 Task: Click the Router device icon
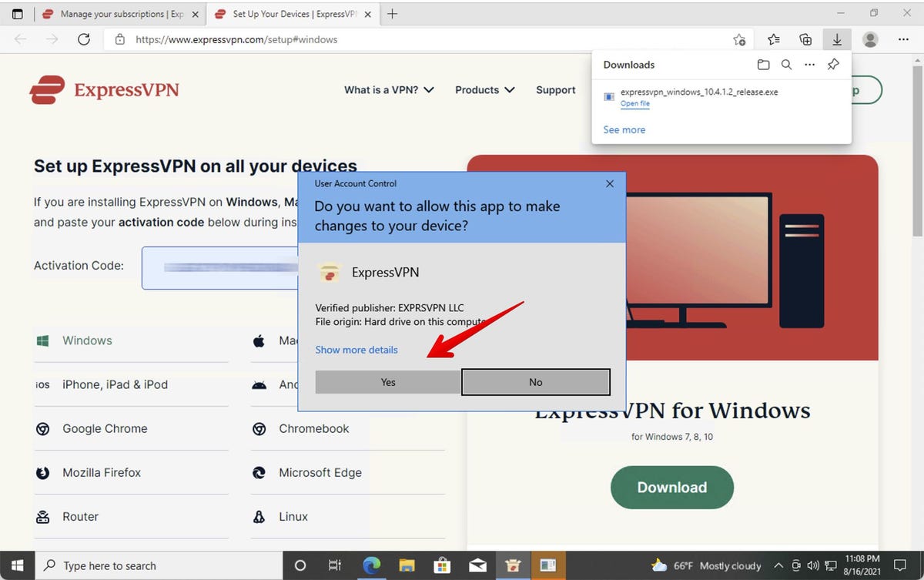pos(43,516)
